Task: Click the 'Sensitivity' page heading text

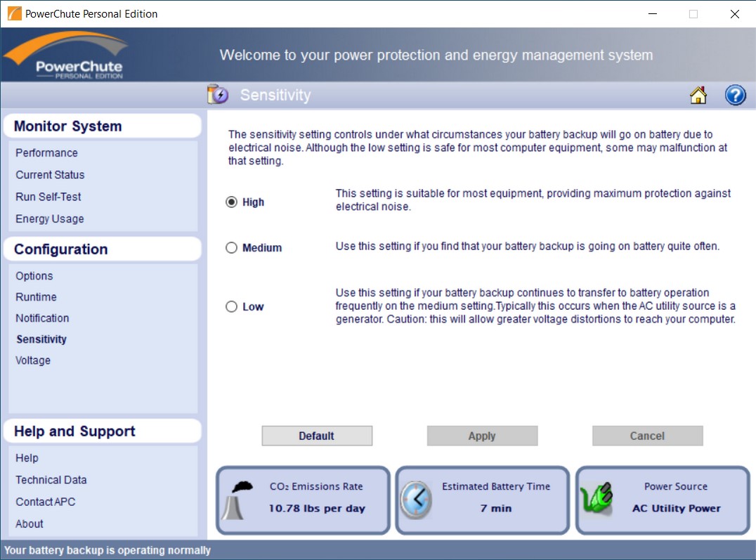Action: tap(276, 95)
